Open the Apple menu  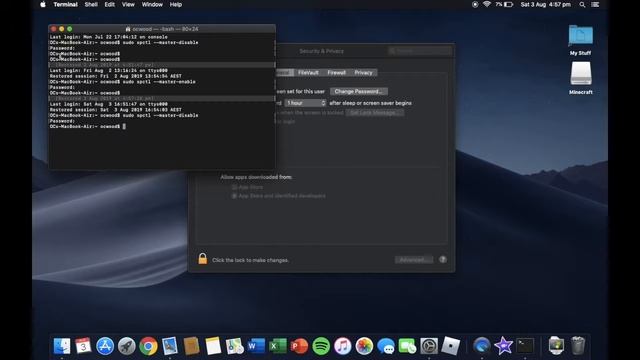tap(43, 4)
